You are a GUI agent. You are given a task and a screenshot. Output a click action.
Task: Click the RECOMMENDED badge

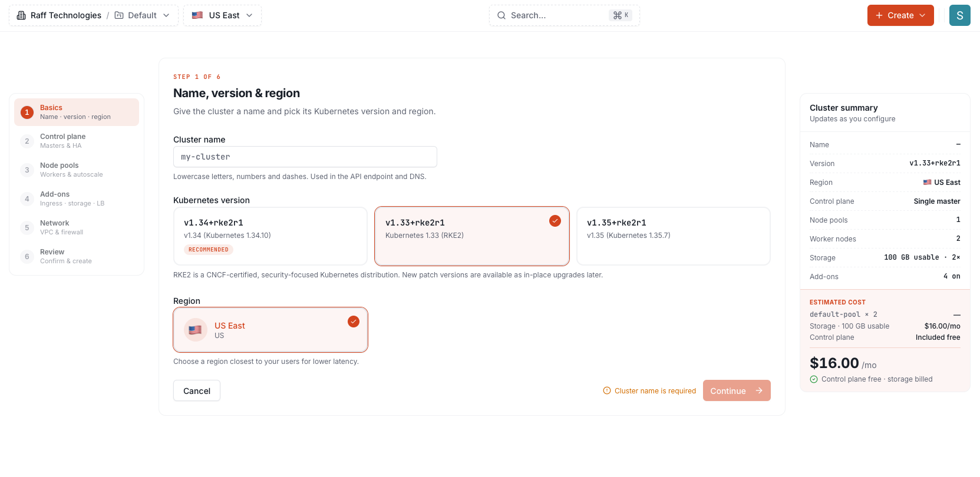pyautogui.click(x=209, y=250)
